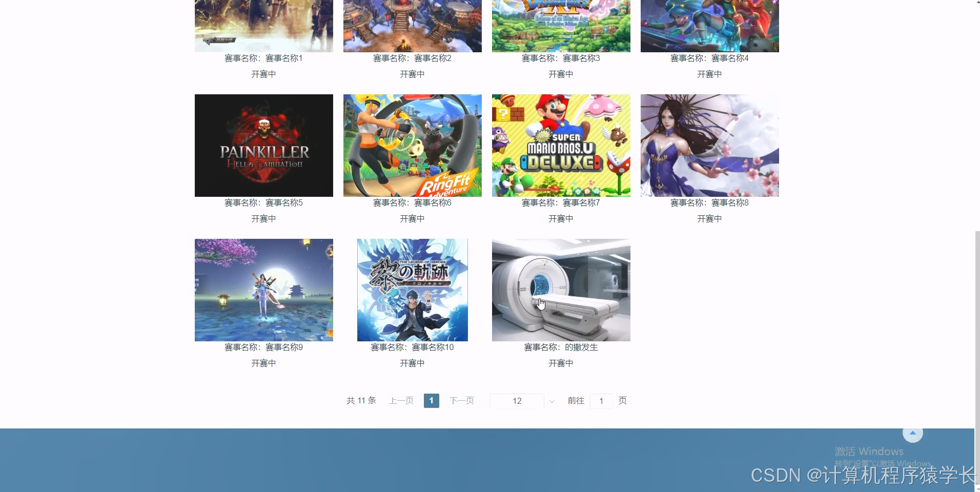Click 开赛中 status under 赛事名称1
Screen dimensions: 980x492
pyautogui.click(x=263, y=74)
